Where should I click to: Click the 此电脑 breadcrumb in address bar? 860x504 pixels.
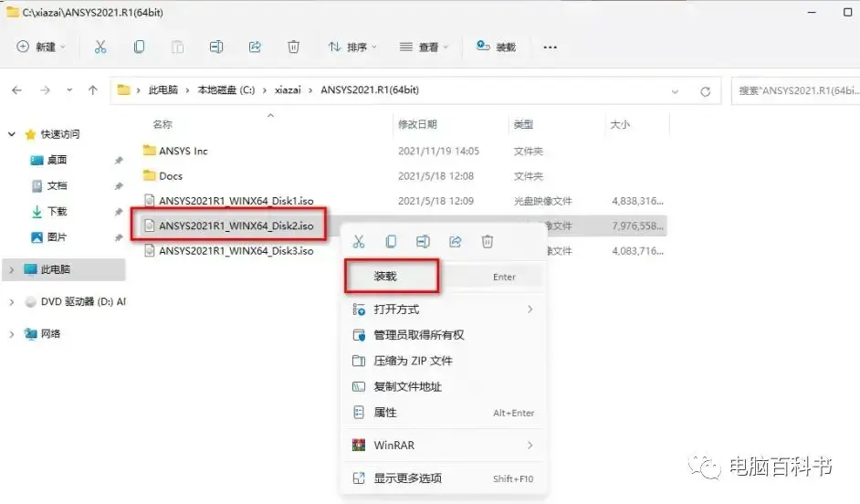pyautogui.click(x=163, y=90)
